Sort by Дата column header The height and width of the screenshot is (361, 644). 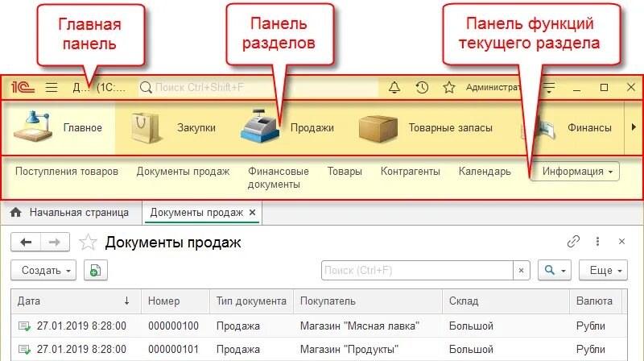tap(76, 301)
